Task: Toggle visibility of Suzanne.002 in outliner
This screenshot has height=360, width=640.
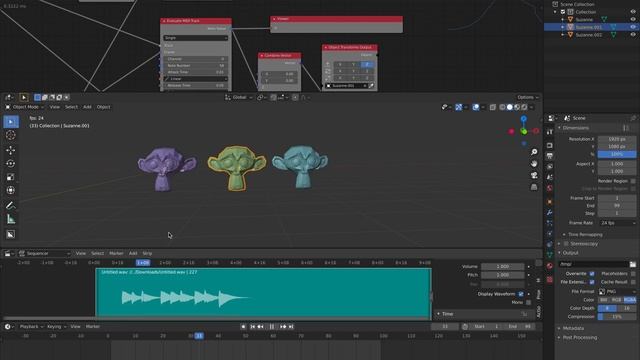Action: coord(633,35)
